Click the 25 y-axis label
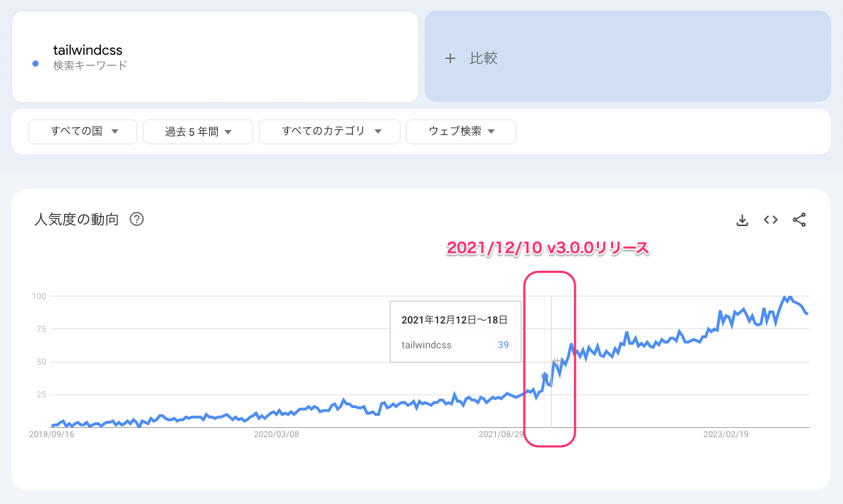 41,395
